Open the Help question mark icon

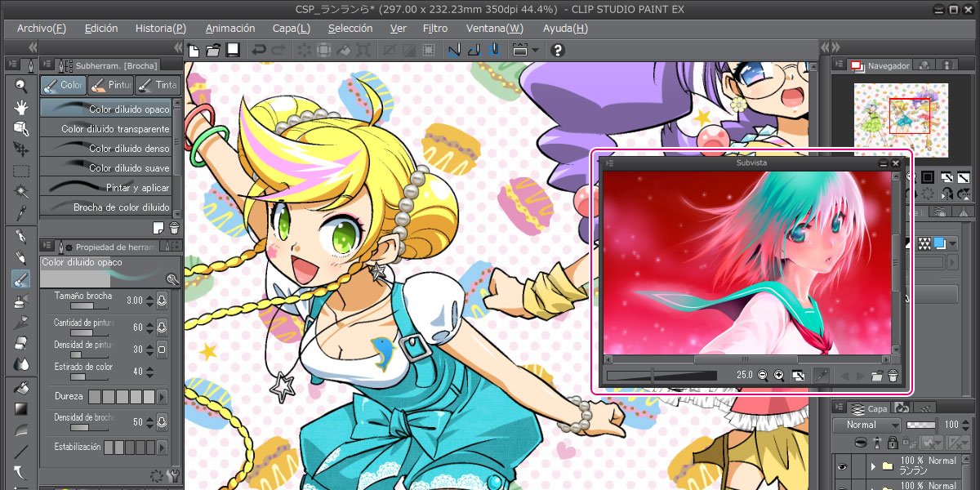click(x=558, y=50)
